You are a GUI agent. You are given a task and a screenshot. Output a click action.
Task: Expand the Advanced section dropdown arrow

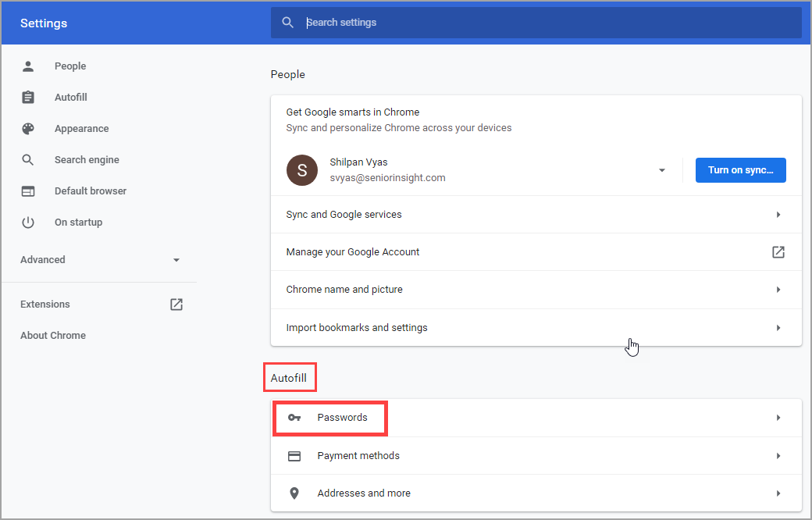(176, 260)
